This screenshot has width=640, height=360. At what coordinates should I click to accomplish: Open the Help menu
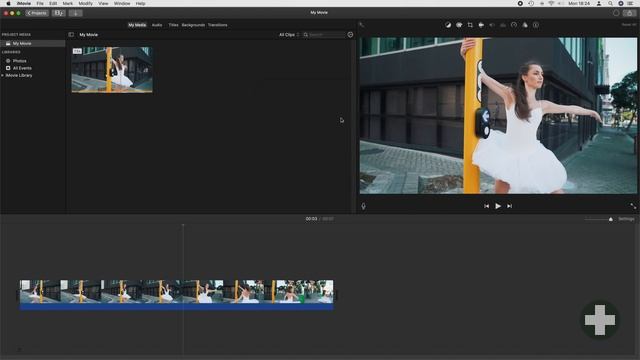pyautogui.click(x=140, y=3)
